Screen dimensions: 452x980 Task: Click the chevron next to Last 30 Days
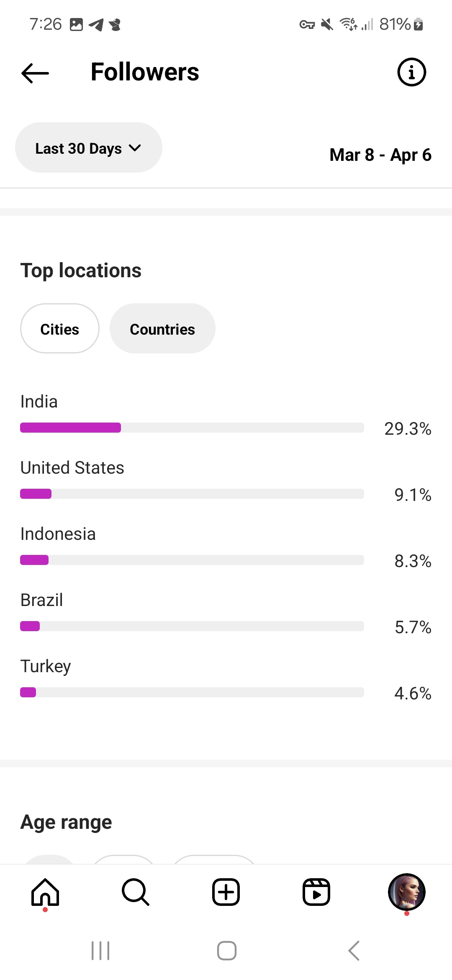pyautogui.click(x=135, y=148)
